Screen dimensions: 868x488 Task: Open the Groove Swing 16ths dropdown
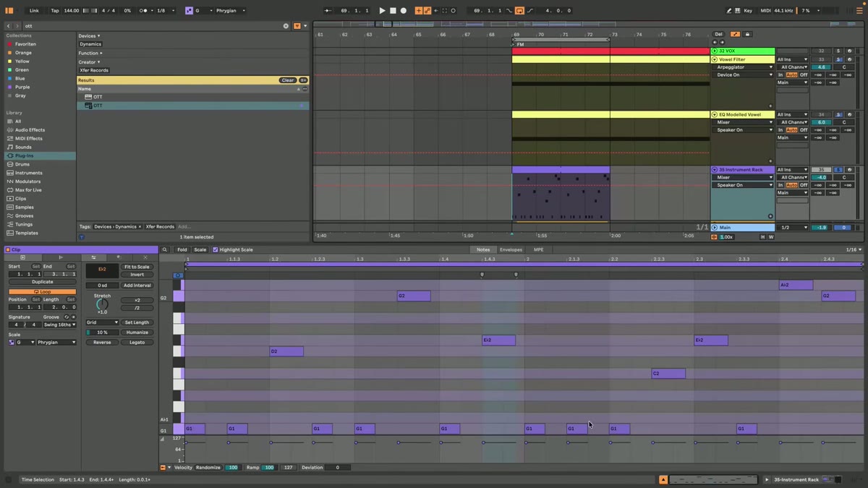click(60, 325)
